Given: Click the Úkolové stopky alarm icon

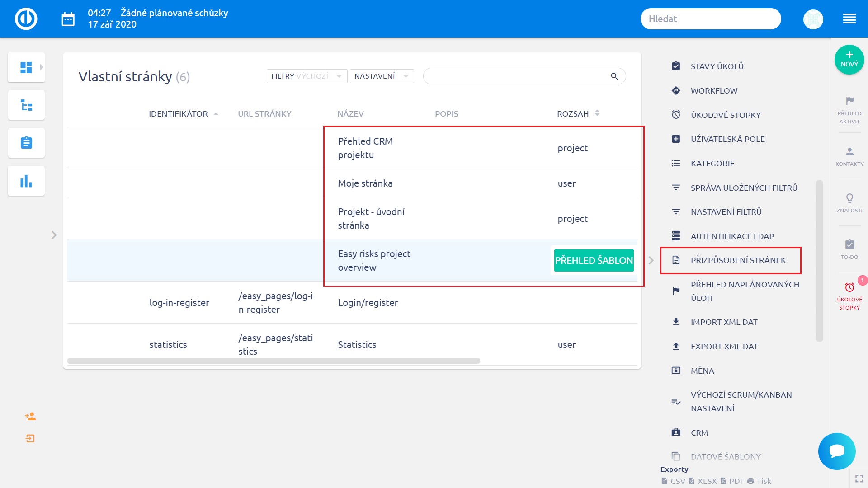Looking at the screenshot, I should pyautogui.click(x=849, y=287).
